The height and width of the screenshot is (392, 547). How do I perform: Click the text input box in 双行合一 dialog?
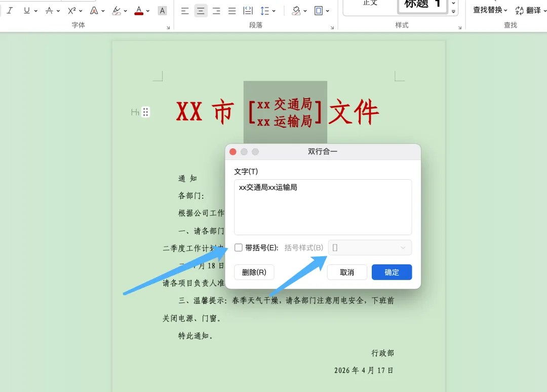pyautogui.click(x=323, y=207)
